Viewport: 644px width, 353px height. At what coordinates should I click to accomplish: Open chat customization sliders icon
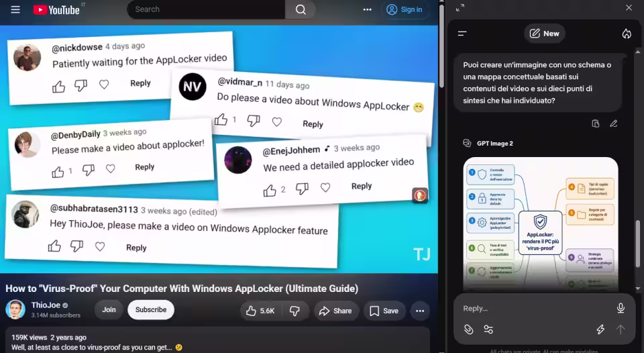coord(488,329)
